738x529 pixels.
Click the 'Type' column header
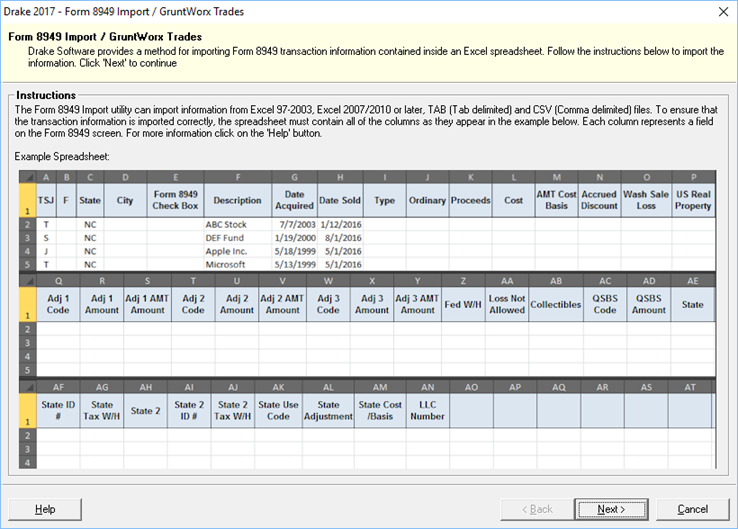(385, 200)
